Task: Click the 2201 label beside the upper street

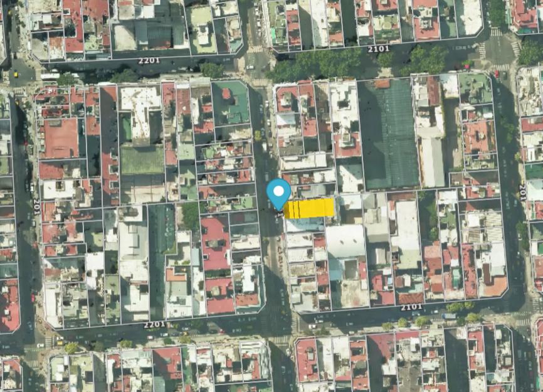Action: pyautogui.click(x=149, y=61)
